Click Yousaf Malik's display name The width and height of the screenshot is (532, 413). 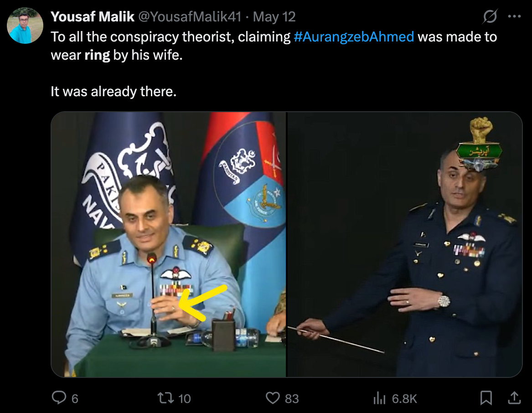[93, 17]
